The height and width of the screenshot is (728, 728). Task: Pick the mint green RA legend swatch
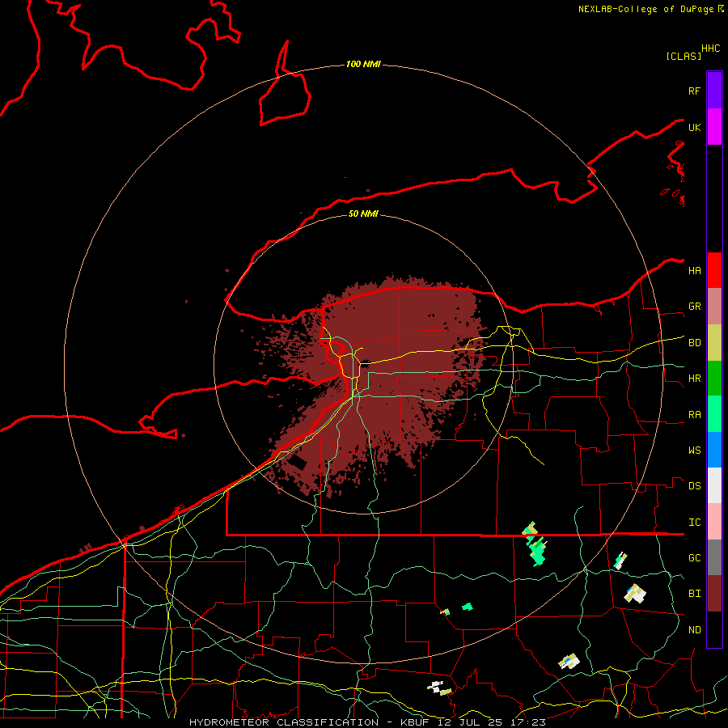click(x=714, y=414)
